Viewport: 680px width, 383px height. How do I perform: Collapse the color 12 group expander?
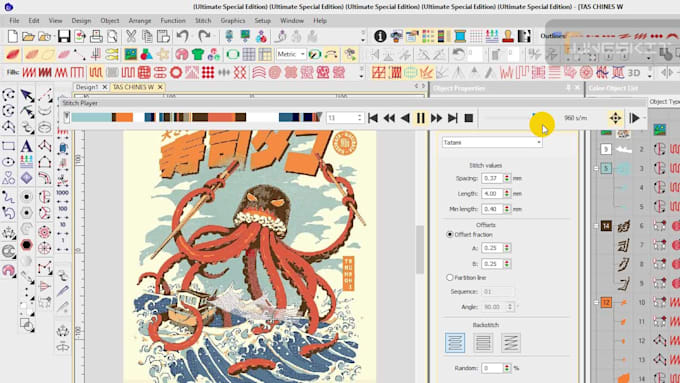596,302
